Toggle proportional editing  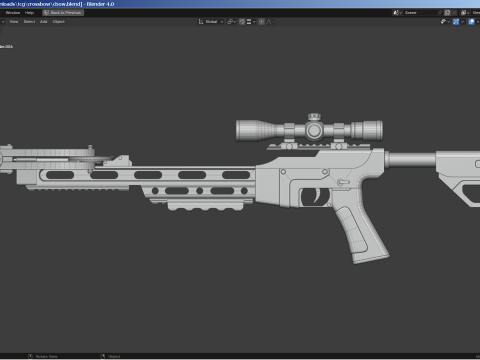[262, 22]
